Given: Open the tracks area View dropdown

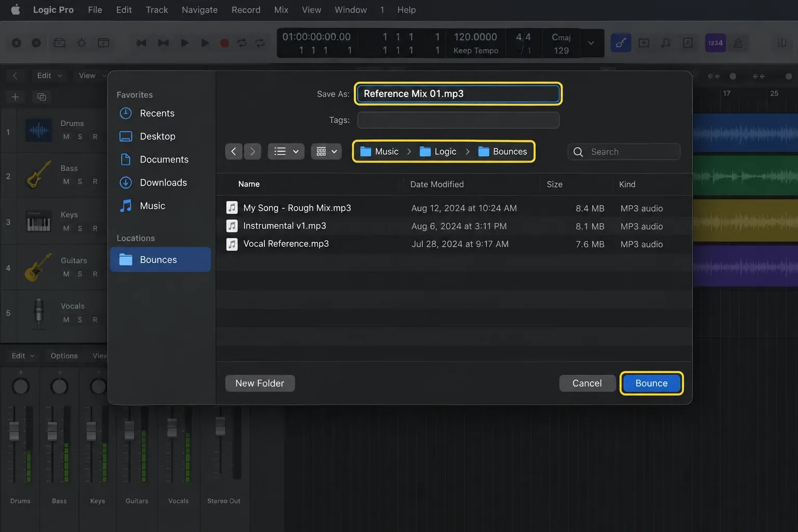Looking at the screenshot, I should click(92, 76).
